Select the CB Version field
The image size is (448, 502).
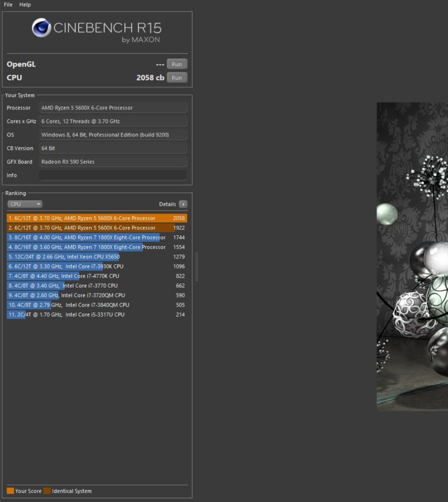point(113,148)
